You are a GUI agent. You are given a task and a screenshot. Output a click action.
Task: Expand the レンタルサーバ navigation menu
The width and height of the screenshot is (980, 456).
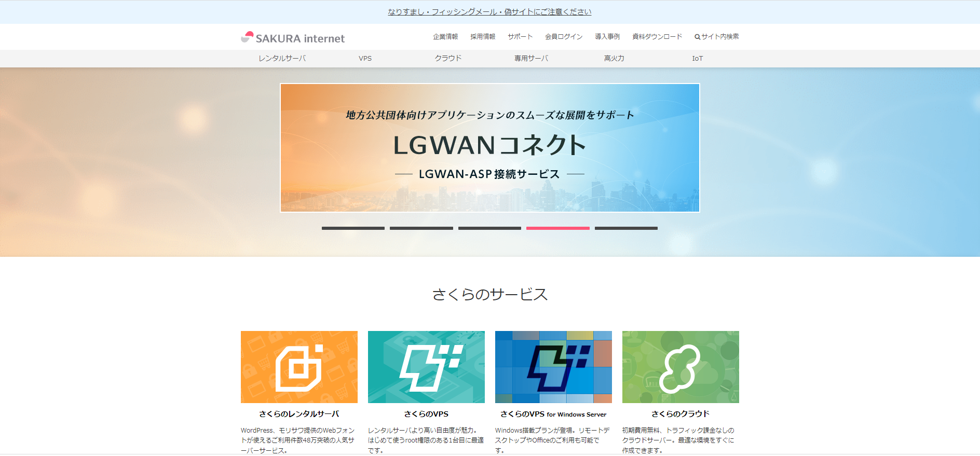pos(282,59)
